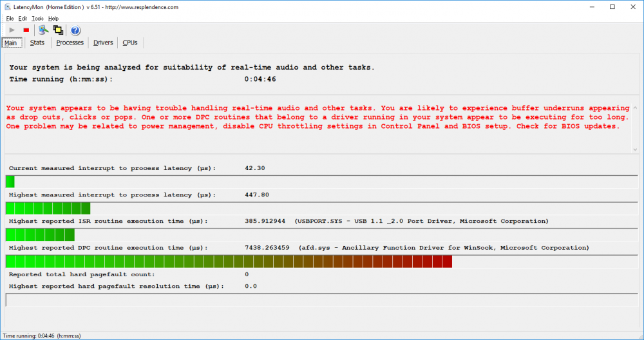The width and height of the screenshot is (644, 340).
Task: Click the empty hard pagefault bar
Action: 322,300
